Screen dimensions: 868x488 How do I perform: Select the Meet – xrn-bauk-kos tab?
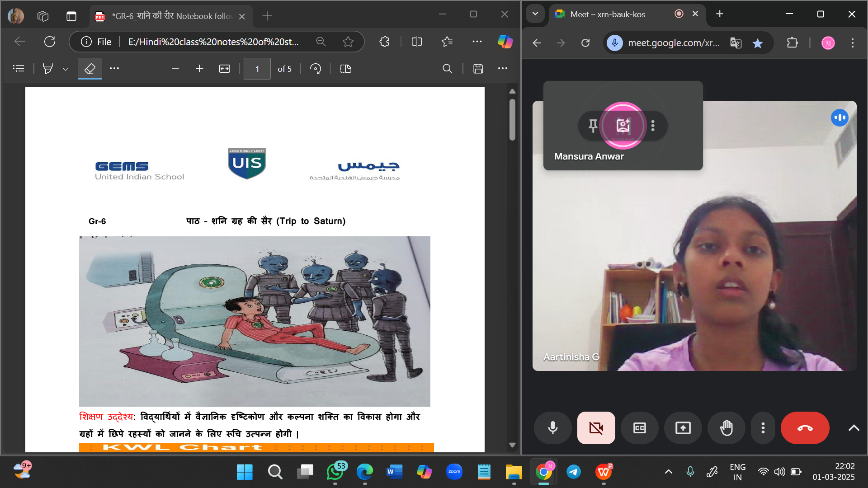[607, 14]
